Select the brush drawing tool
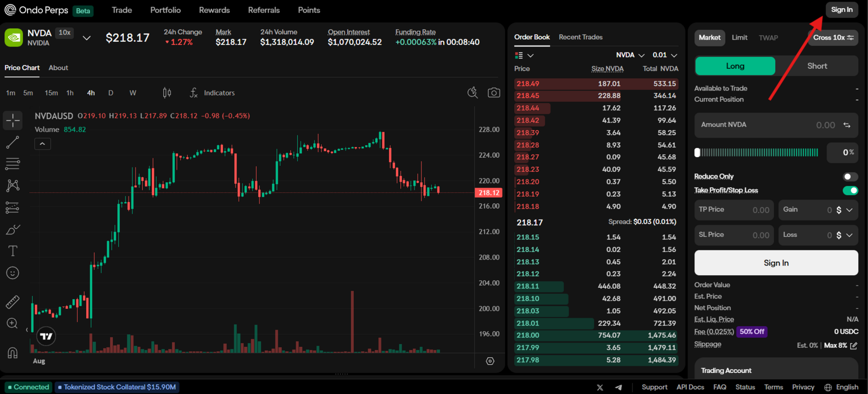This screenshot has height=394, width=868. [12, 229]
